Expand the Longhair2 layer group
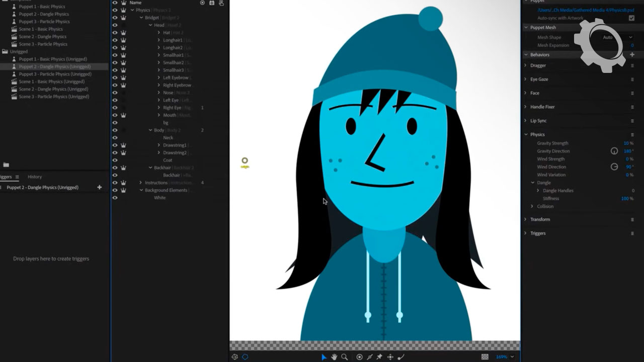 [x=159, y=48]
